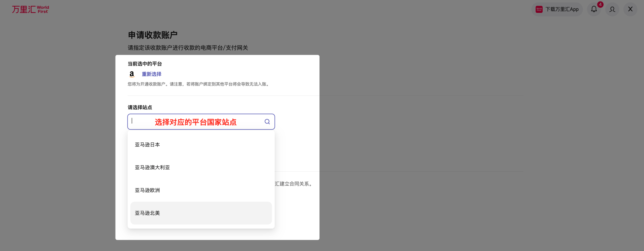Screen dimensions: 644x251
Task: Focus the 请选择站点 search field
Action: (196, 122)
